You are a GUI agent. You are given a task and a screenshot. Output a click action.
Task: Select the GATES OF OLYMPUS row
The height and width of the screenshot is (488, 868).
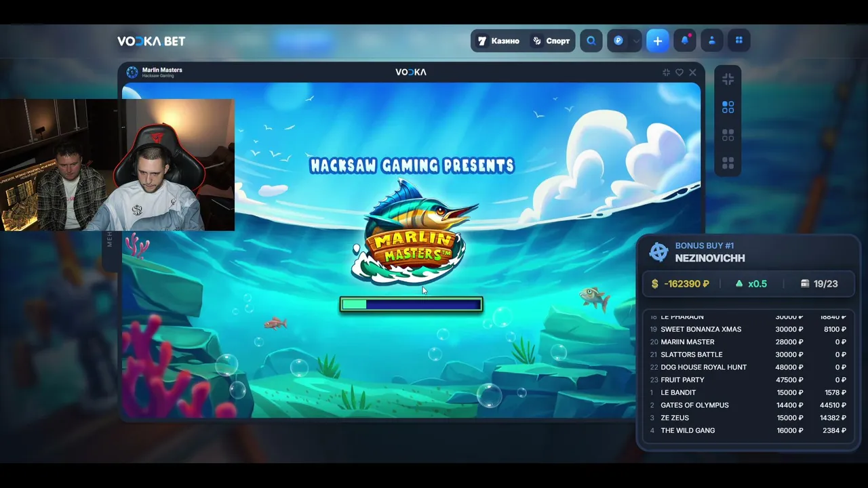[x=749, y=405]
